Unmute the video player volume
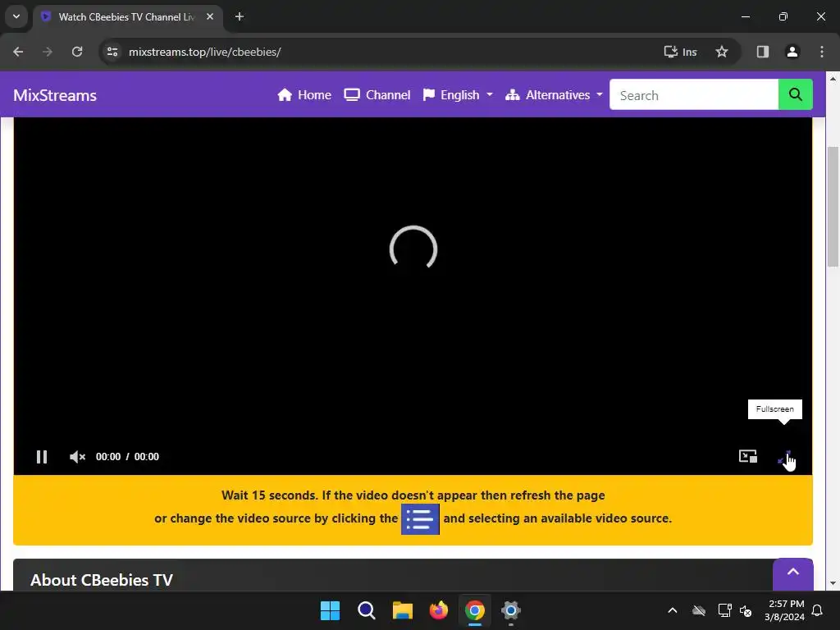 coord(77,456)
